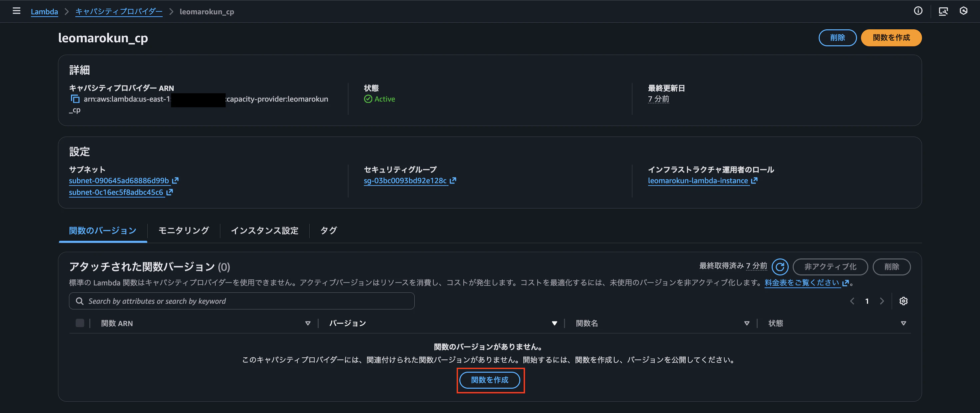Open the CloudShell icon in the top bar
The width and height of the screenshot is (980, 413).
943,11
